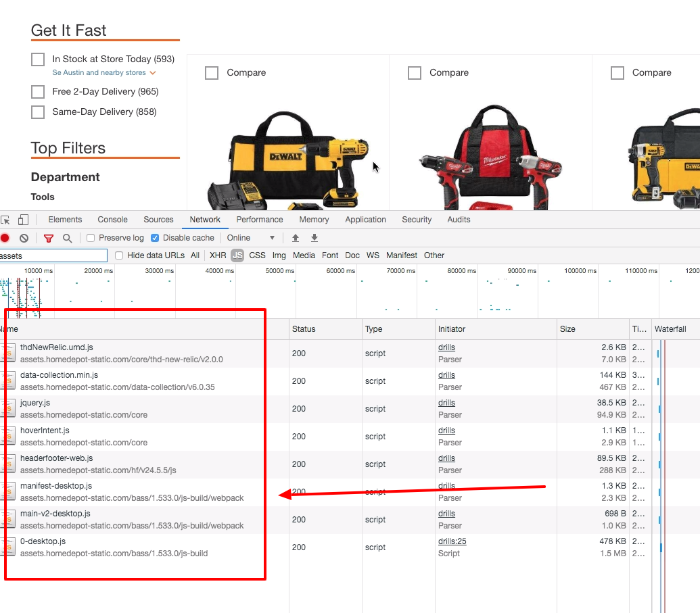Enable the Preserve log checkbox
700x613 pixels.
point(91,238)
